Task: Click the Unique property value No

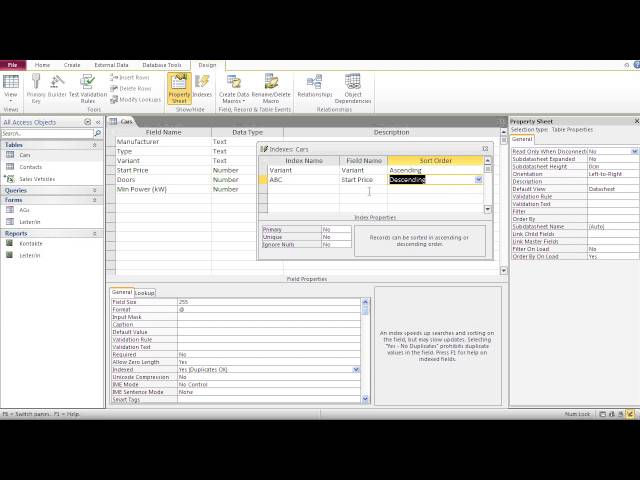Action: 336,237
